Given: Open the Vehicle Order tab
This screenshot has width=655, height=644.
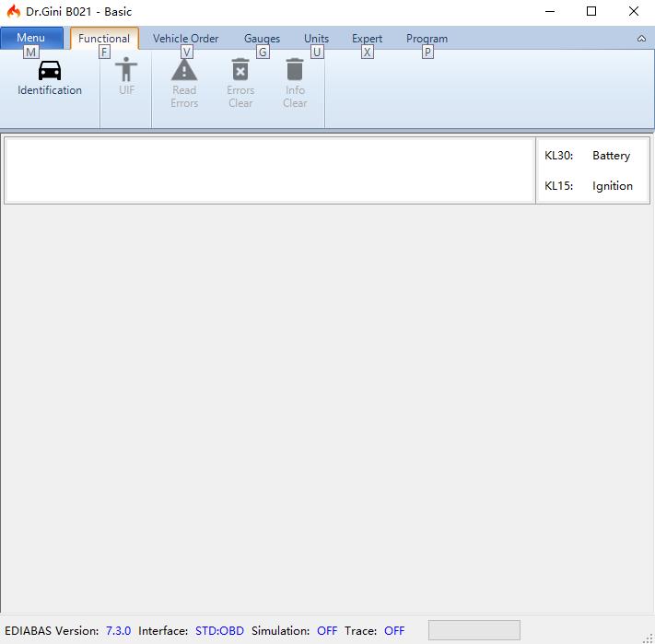Looking at the screenshot, I should (185, 39).
